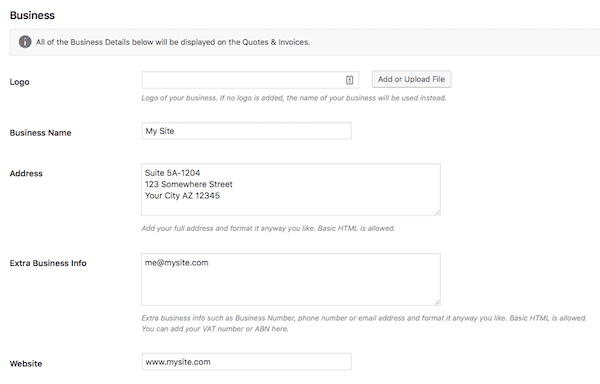Click the Extra Business Info label
This screenshot has height=384, width=600.
(x=48, y=263)
